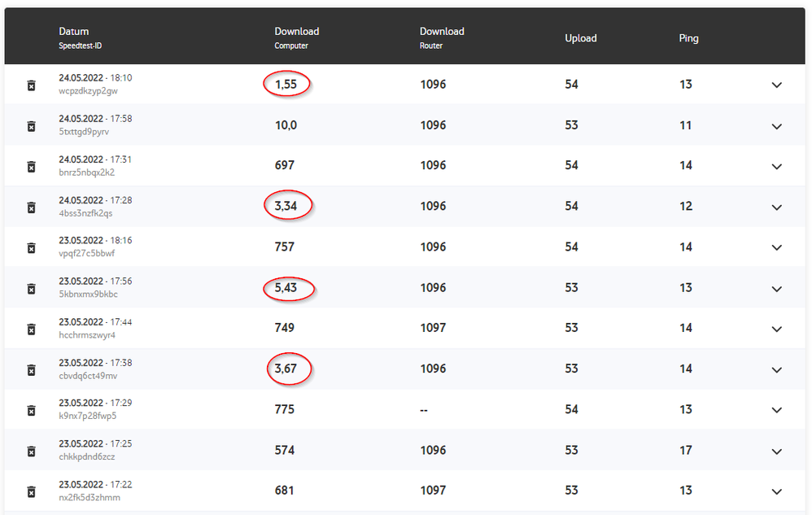Click trash icon for test 4bss3nzfk2qs

[31, 207]
